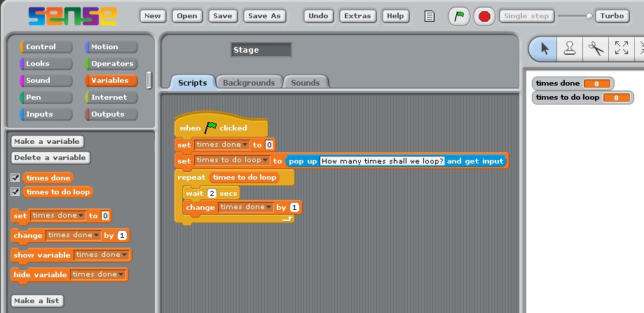The width and height of the screenshot is (644, 313).
Task: Open the Operators block category
Action: pos(111,64)
